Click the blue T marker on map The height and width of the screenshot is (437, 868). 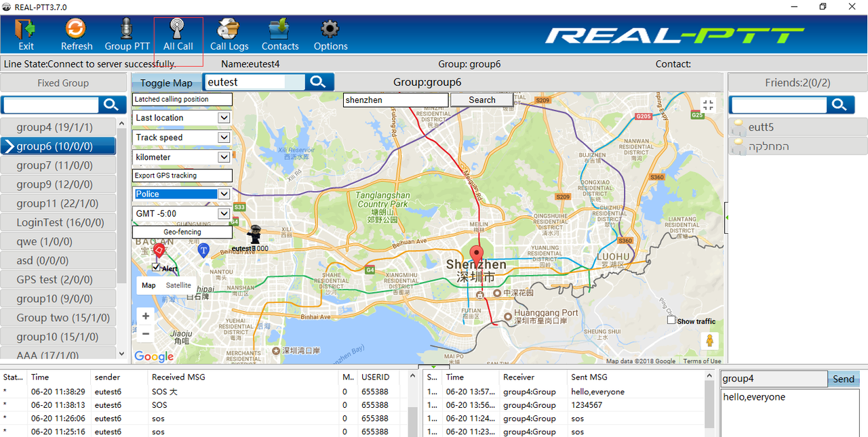203,250
